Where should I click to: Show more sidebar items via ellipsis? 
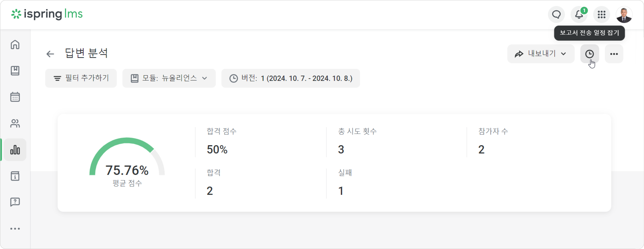[15, 229]
